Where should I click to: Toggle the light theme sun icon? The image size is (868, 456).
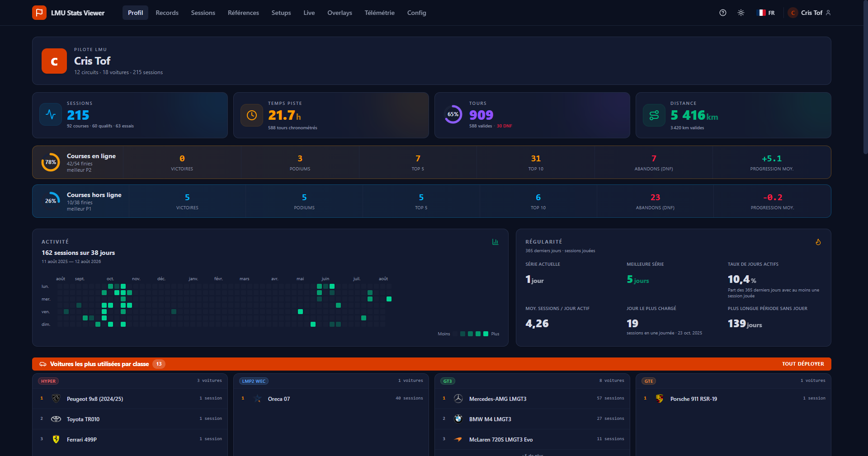coord(741,13)
